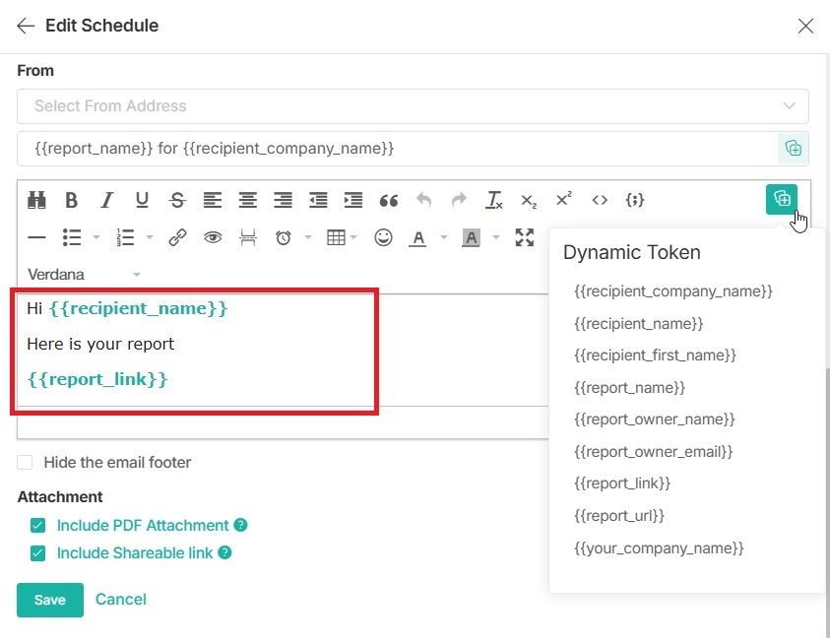The width and height of the screenshot is (830, 644).
Task: Open find and replace binoculars icon
Action: pos(36,200)
